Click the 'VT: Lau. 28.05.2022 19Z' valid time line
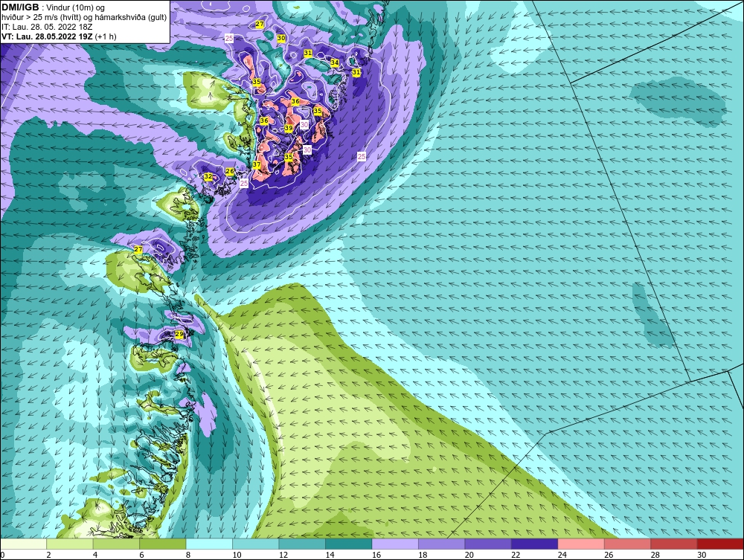 (47, 36)
